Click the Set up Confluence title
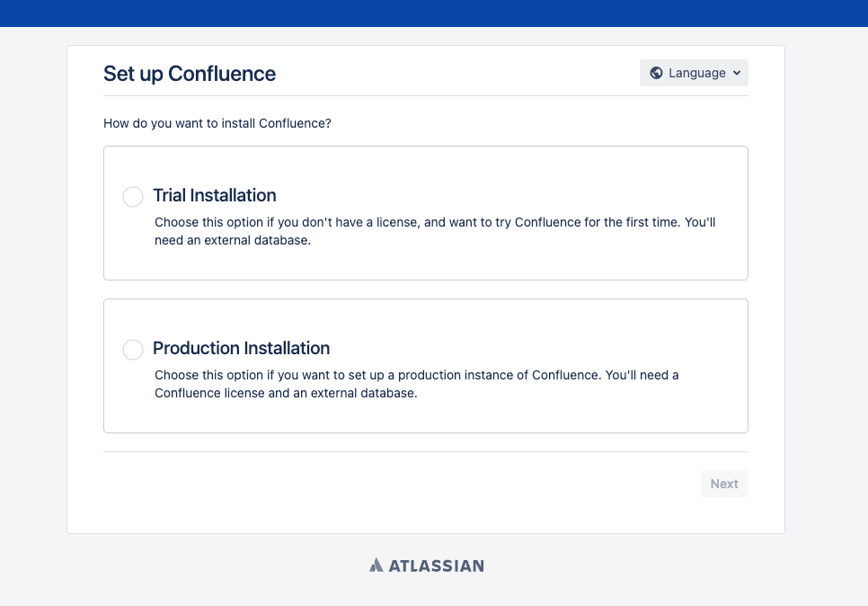The image size is (868, 606). [x=190, y=74]
